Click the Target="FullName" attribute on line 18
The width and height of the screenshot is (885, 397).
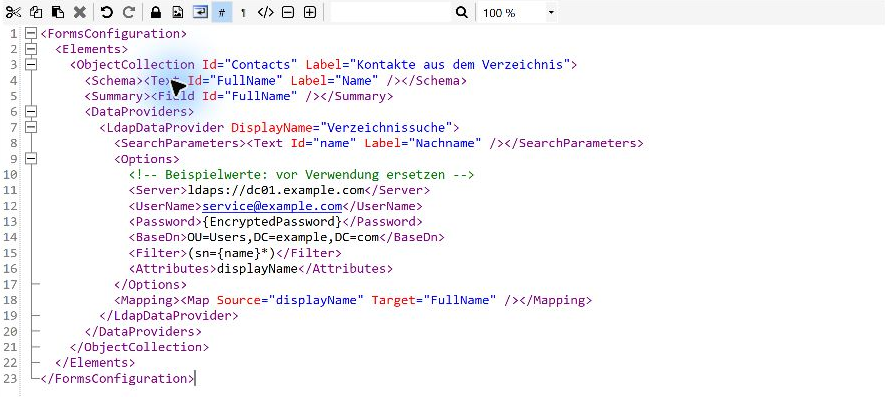pos(434,300)
